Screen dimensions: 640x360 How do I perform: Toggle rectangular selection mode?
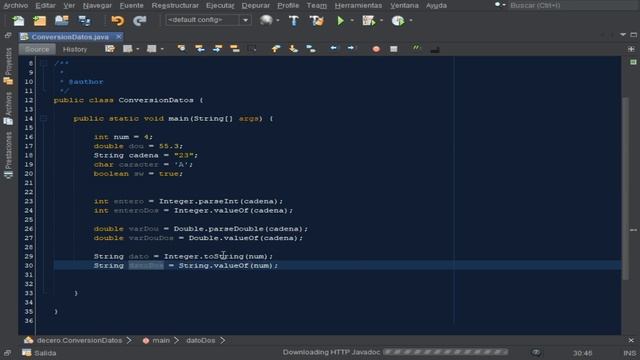click(x=252, y=49)
